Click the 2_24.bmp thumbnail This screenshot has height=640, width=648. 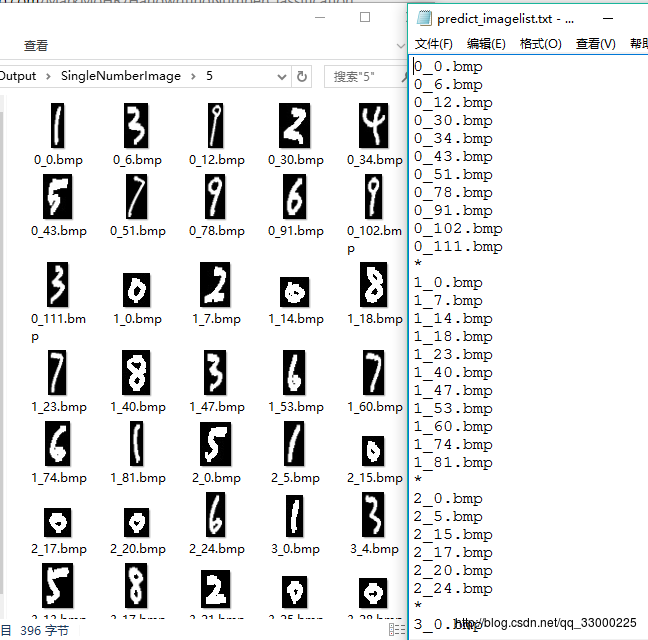click(x=215, y=515)
